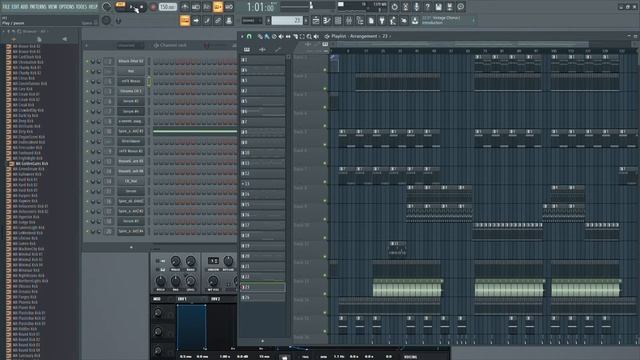Select pattern 10 in the picker list

pyautogui.click(x=263, y=153)
